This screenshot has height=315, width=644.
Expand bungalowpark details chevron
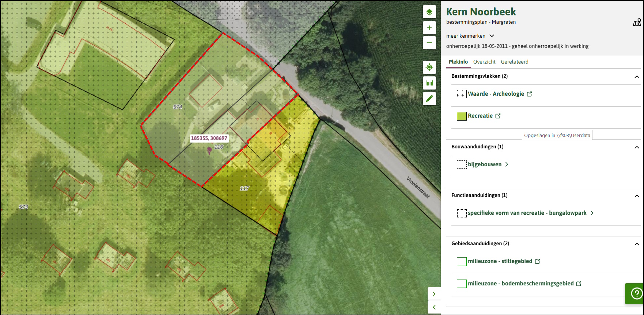592,213
